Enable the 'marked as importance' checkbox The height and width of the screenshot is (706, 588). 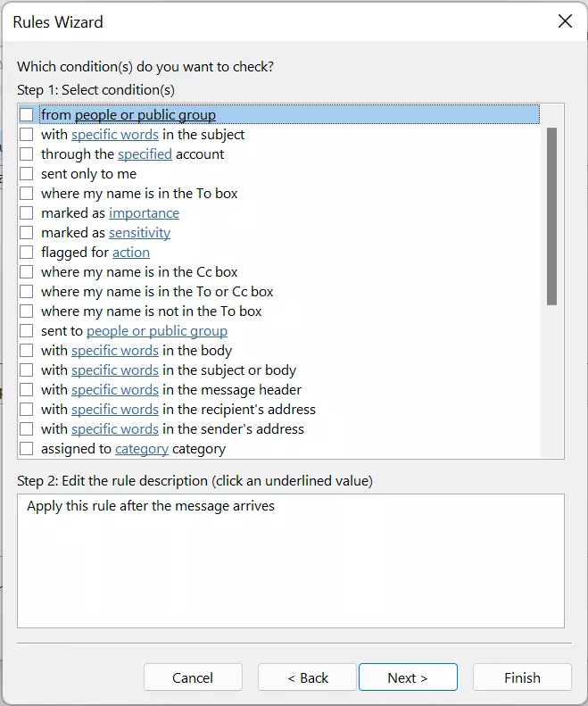point(27,213)
